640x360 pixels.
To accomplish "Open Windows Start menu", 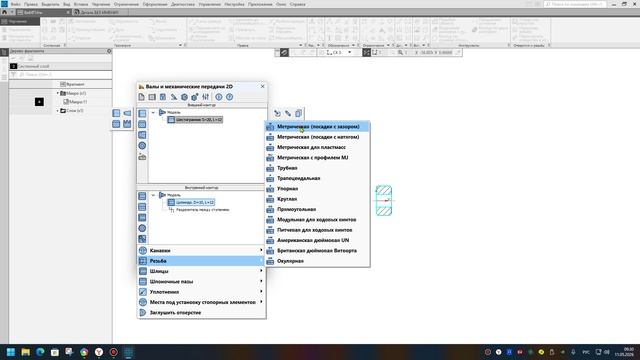I will (11, 352).
